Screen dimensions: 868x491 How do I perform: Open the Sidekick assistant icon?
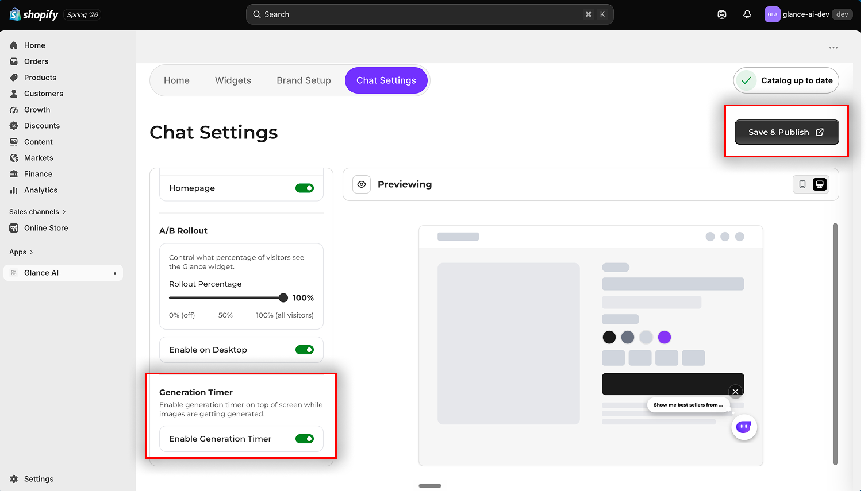[722, 14]
